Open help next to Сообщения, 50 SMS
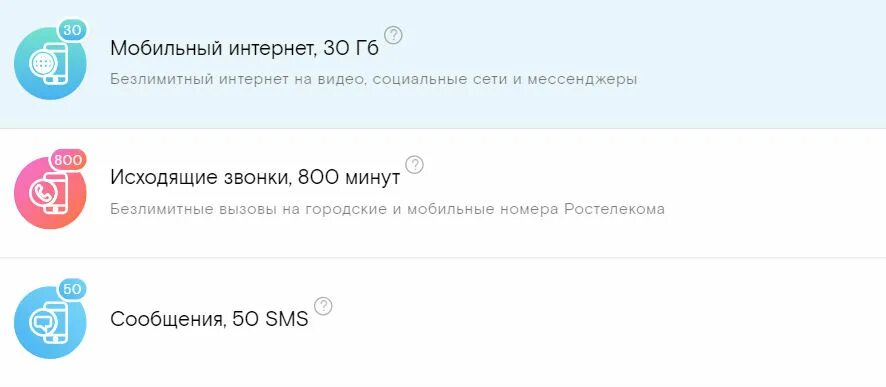The width and height of the screenshot is (886, 387). (323, 306)
